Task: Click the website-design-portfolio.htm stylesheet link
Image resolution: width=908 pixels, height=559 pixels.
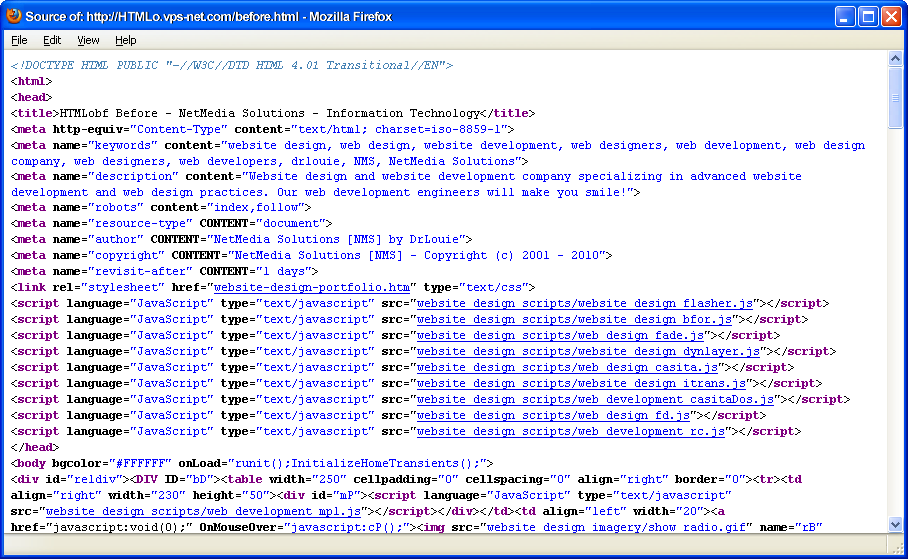Action: pos(312,287)
